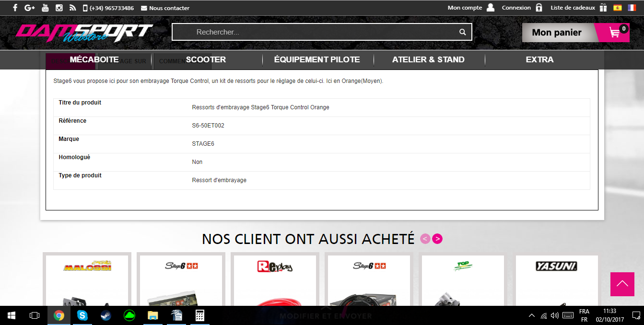Click the DamSport Webstore logo
The height and width of the screenshot is (325, 644).
click(x=84, y=33)
